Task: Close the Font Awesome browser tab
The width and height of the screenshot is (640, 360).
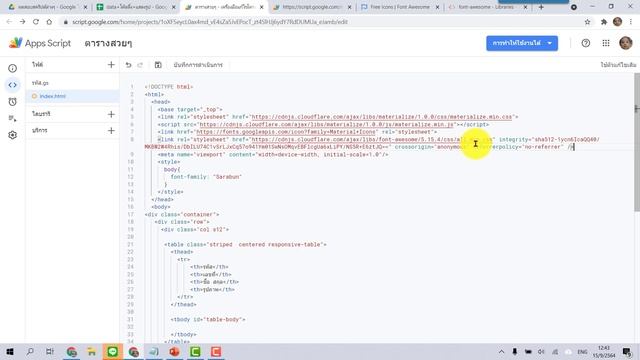Action: pyautogui.click(x=437, y=7)
